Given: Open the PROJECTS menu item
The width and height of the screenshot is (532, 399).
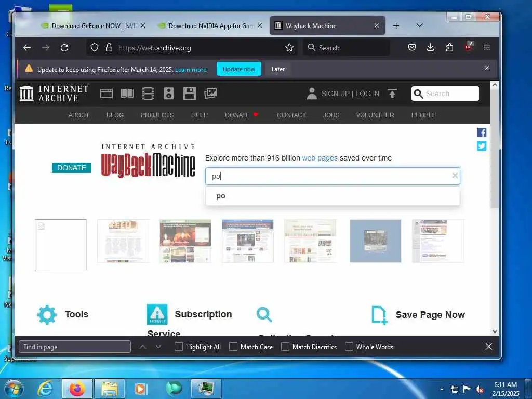Looking at the screenshot, I should coord(157,115).
